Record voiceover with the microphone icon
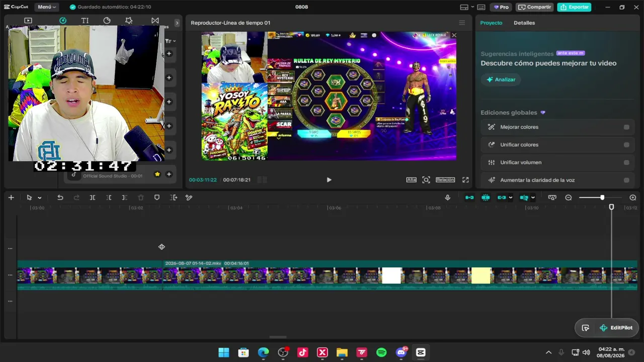The image size is (644, 362). pyautogui.click(x=448, y=198)
